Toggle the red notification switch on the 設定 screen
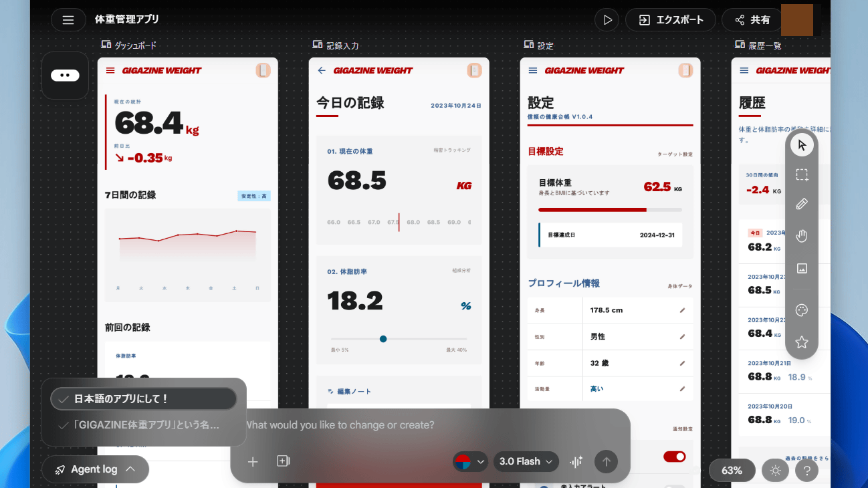 [675, 457]
